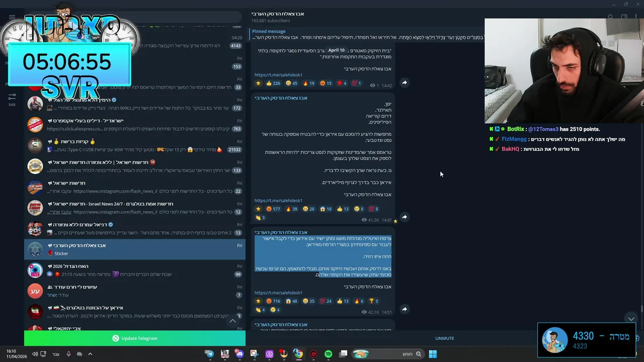The height and width of the screenshot is (362, 644).
Task: Open chat 'חדשות ישראל | ללא צנזורה'
Action: click(x=135, y=166)
